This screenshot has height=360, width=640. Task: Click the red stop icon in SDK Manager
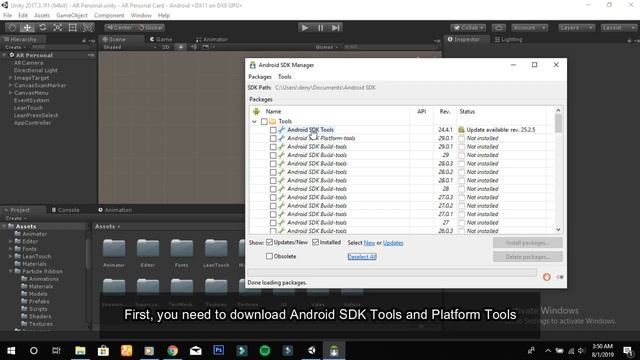point(547,277)
